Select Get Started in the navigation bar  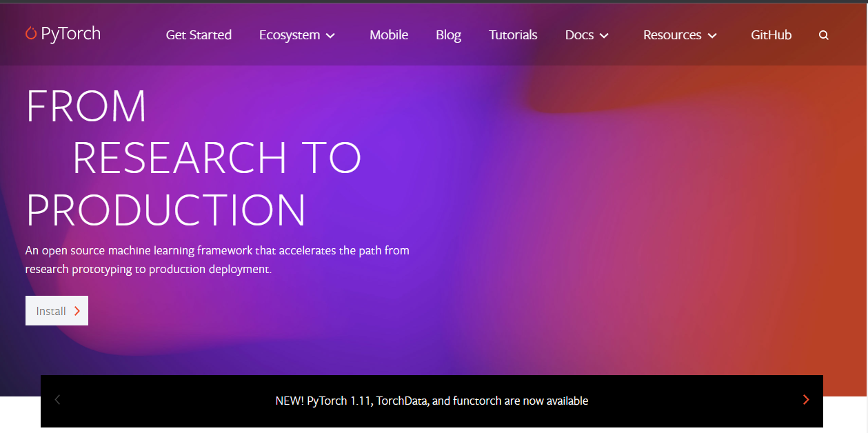click(199, 34)
